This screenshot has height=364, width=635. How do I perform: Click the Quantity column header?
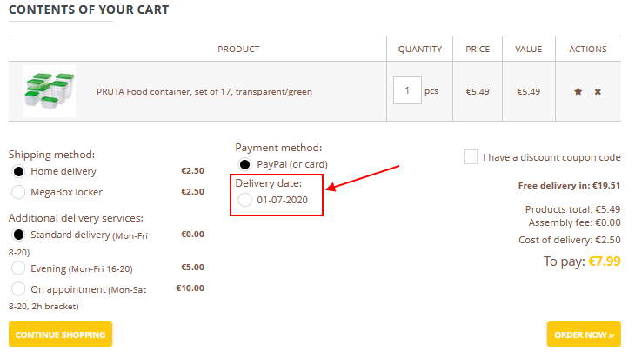pos(420,50)
